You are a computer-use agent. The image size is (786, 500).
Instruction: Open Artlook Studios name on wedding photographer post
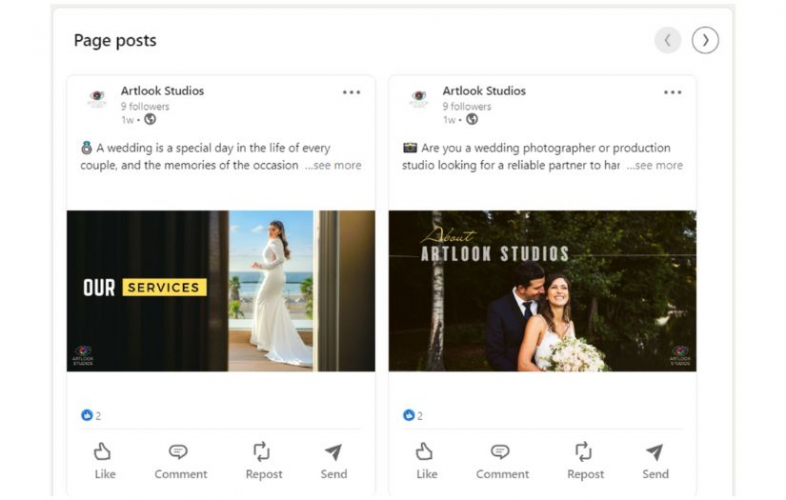(x=484, y=91)
